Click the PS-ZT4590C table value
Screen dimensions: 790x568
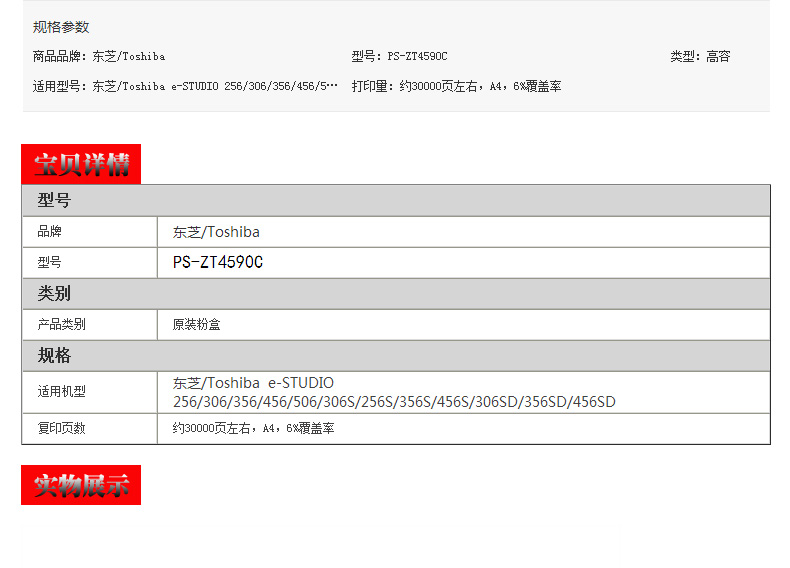218,262
